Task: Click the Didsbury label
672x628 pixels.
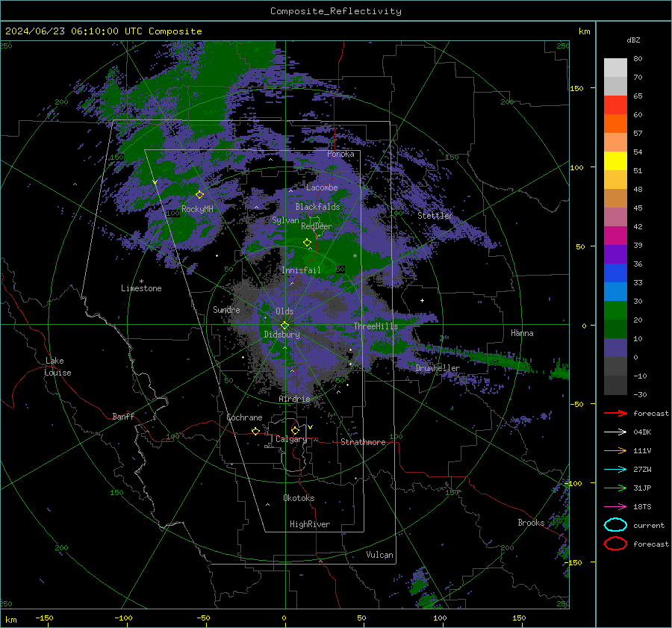Action: tap(281, 335)
